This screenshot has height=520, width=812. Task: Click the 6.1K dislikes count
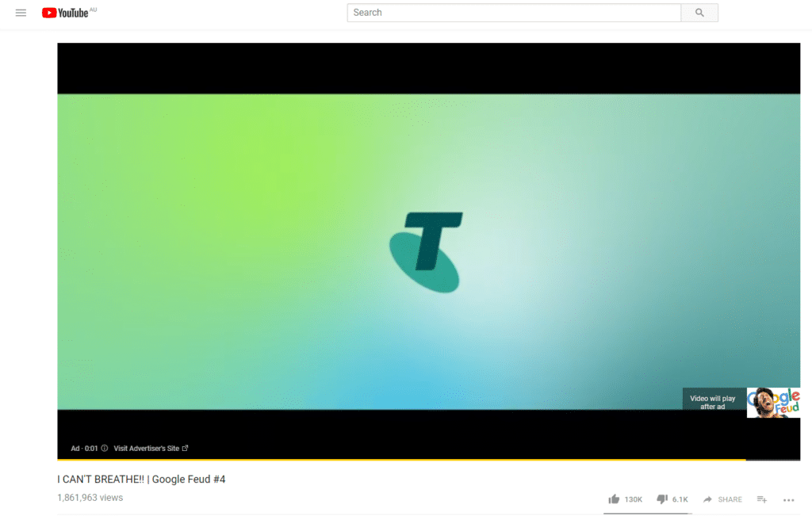coord(680,499)
